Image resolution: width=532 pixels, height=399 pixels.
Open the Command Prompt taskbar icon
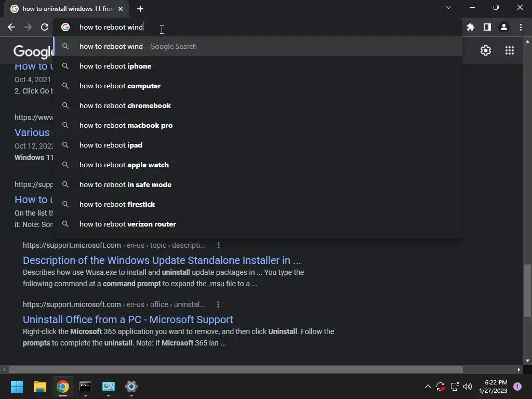click(85, 387)
